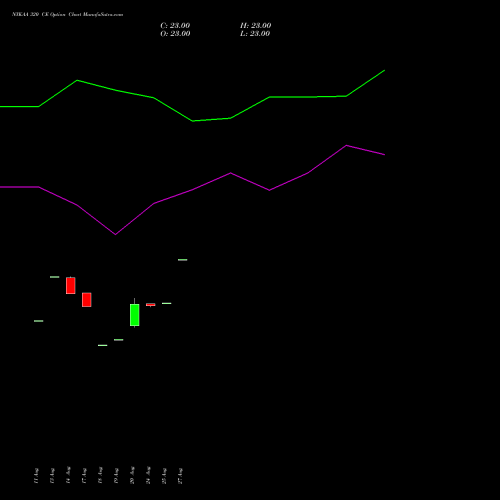Click the 11 Aug date axis label
The height and width of the screenshot is (500, 500).
click(x=36, y=476)
